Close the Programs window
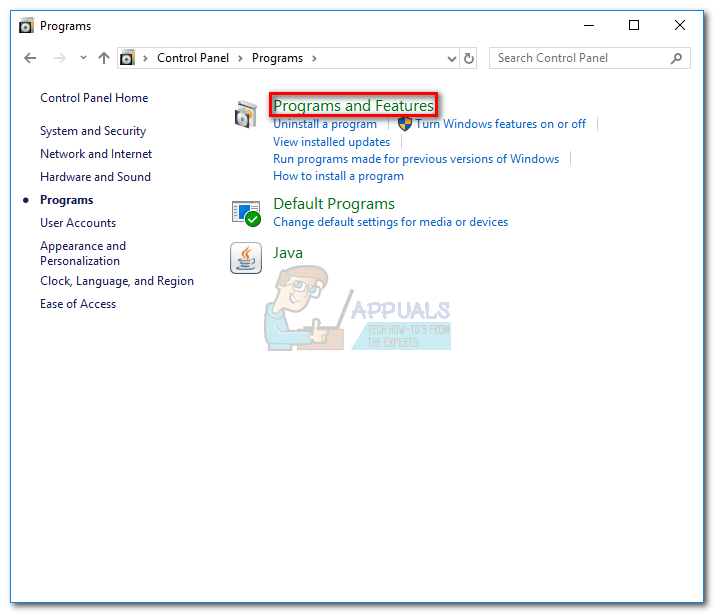The image size is (715, 614). point(679,25)
